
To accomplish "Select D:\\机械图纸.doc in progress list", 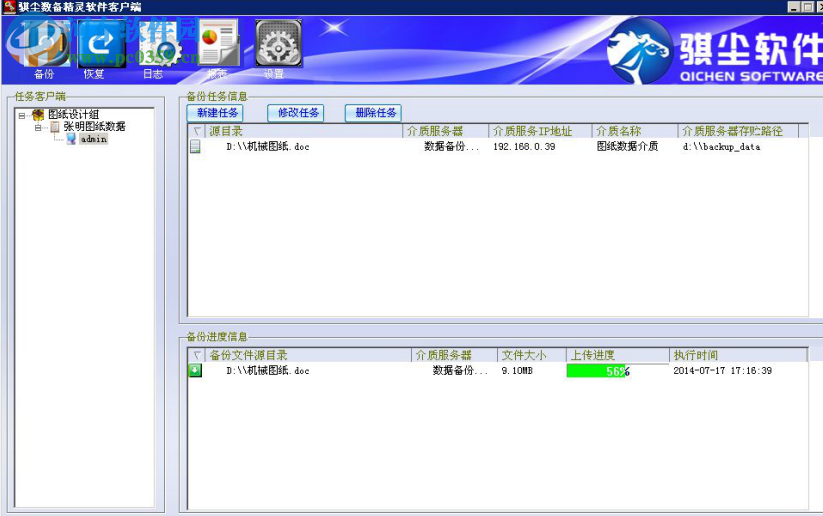I will [x=268, y=371].
